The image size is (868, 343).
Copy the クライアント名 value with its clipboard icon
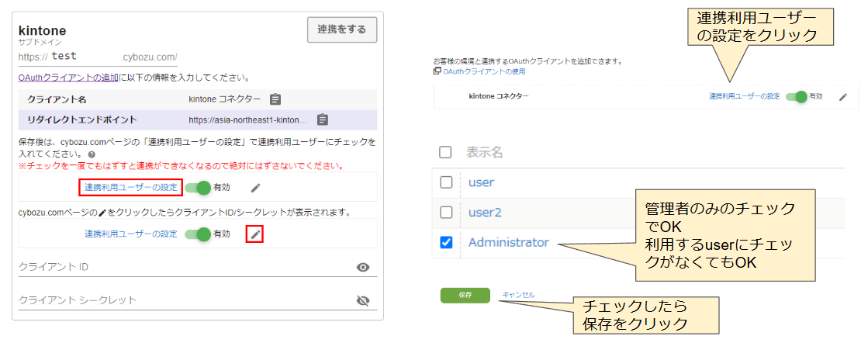[275, 99]
